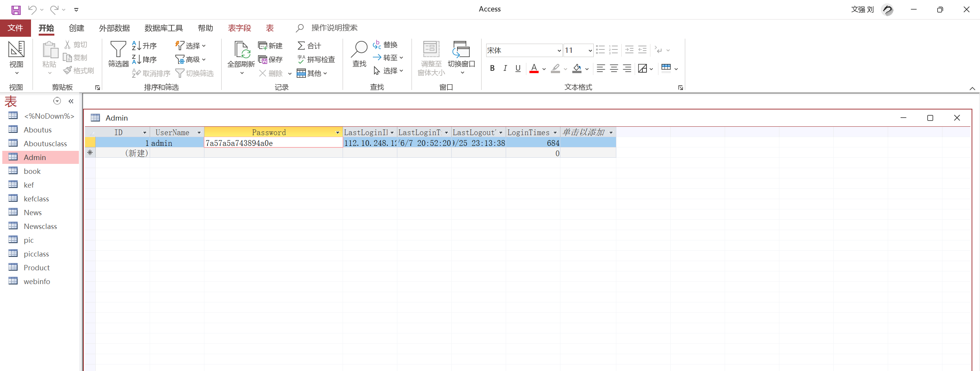Collapse the navigation pane with double chevron

pos(71,101)
